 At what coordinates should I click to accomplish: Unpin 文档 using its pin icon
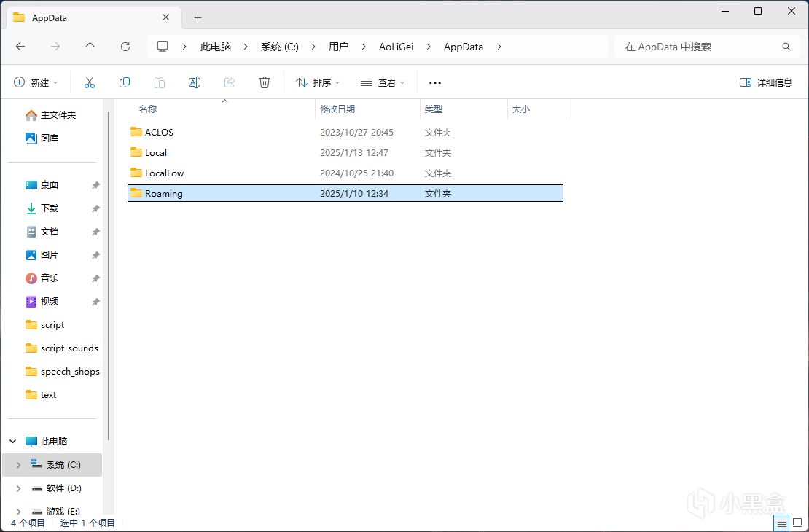click(95, 232)
